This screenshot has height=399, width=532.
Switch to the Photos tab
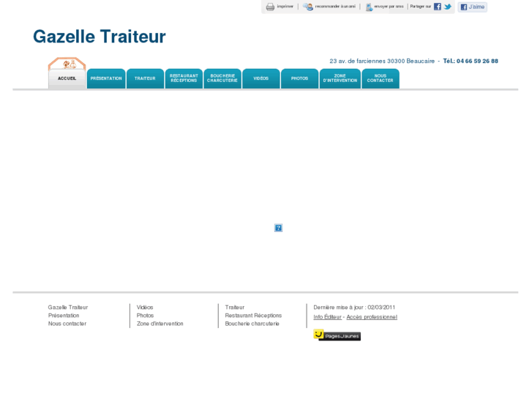click(x=300, y=79)
